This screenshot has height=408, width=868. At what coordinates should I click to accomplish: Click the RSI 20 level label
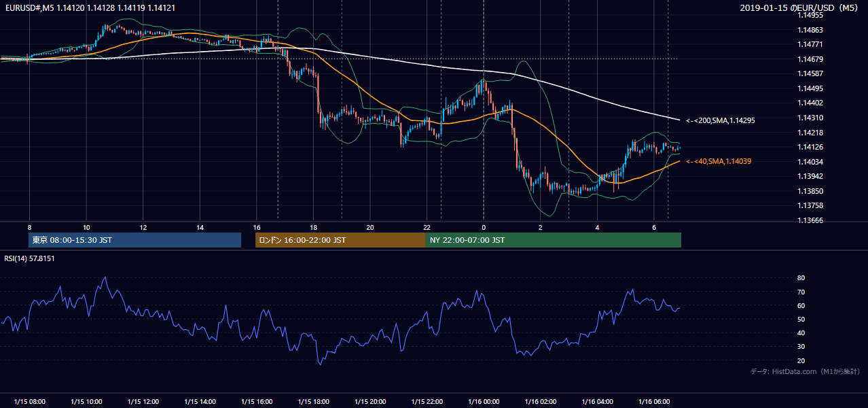(801, 360)
